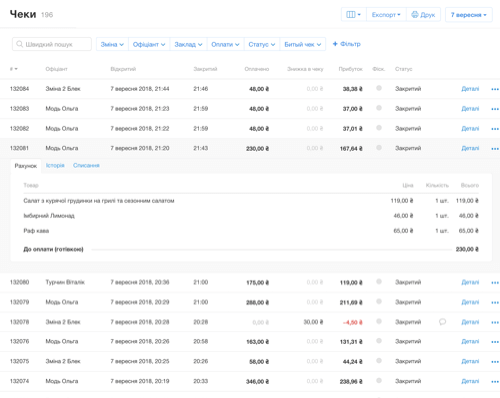The image size is (500, 398).
Task: Open Деталі for check 132075
Action: coord(470,361)
